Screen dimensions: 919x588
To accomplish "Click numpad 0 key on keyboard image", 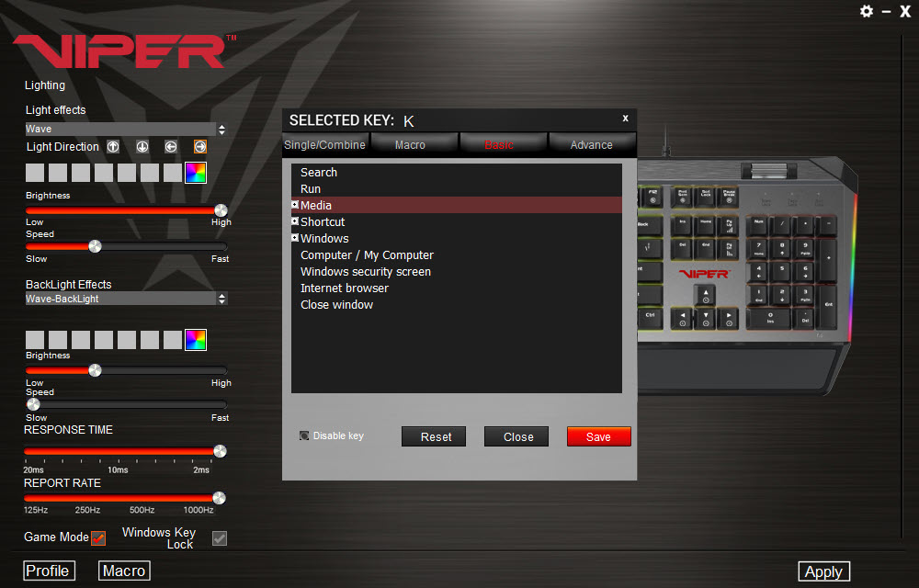I will pyautogui.click(x=770, y=318).
